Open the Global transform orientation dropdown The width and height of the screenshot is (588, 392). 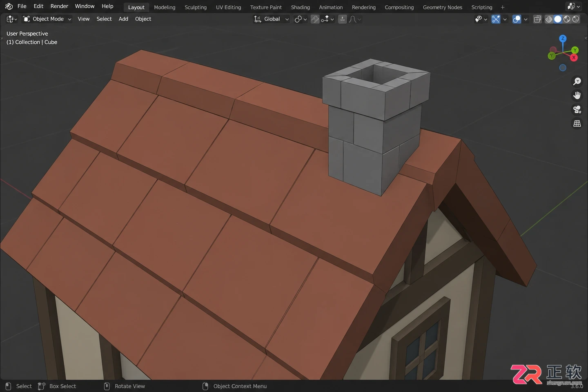click(271, 19)
